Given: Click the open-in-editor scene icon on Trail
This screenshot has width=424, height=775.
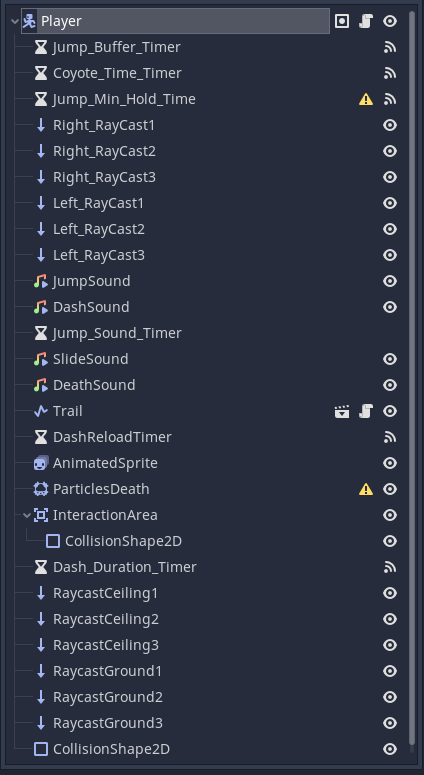Looking at the screenshot, I should (342, 411).
